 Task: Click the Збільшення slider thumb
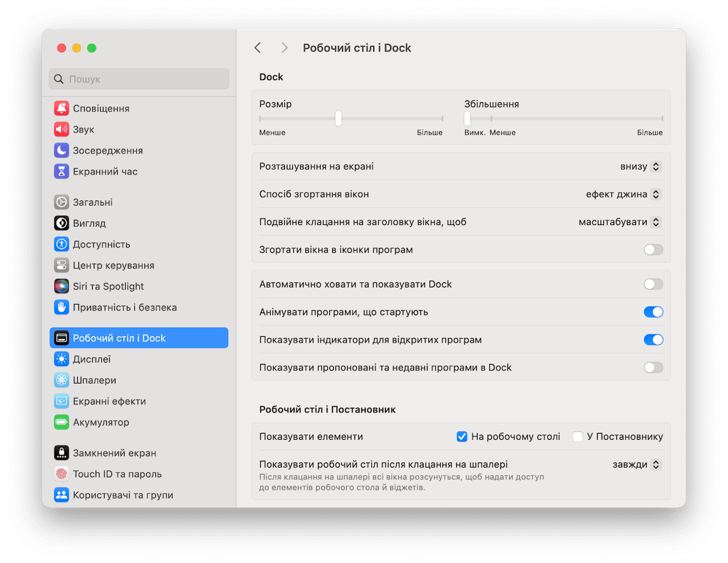click(x=467, y=118)
